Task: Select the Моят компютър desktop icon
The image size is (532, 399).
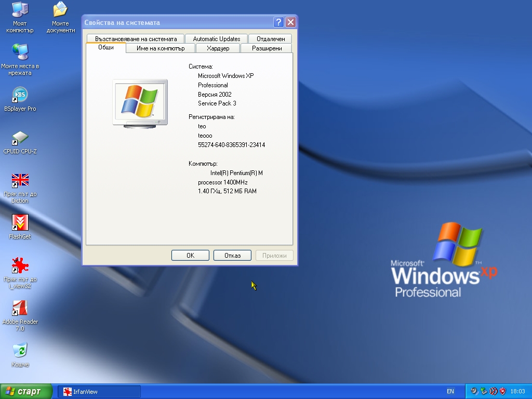Action: click(x=20, y=17)
